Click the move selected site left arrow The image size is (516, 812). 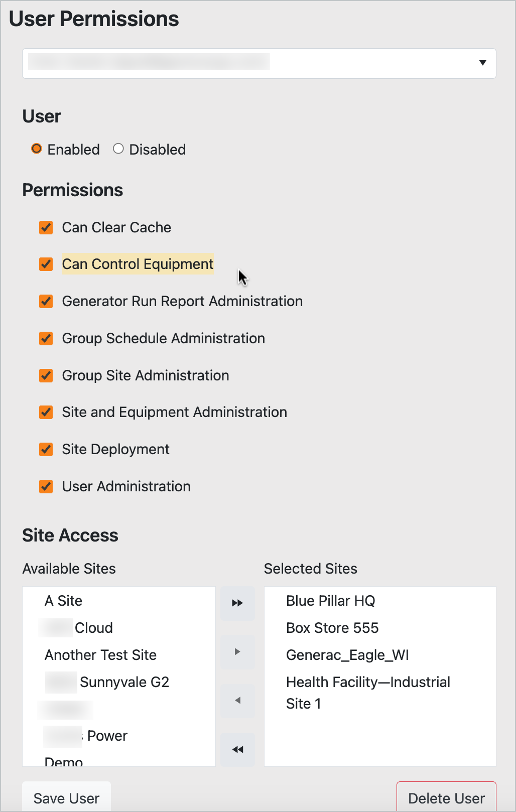pyautogui.click(x=237, y=700)
